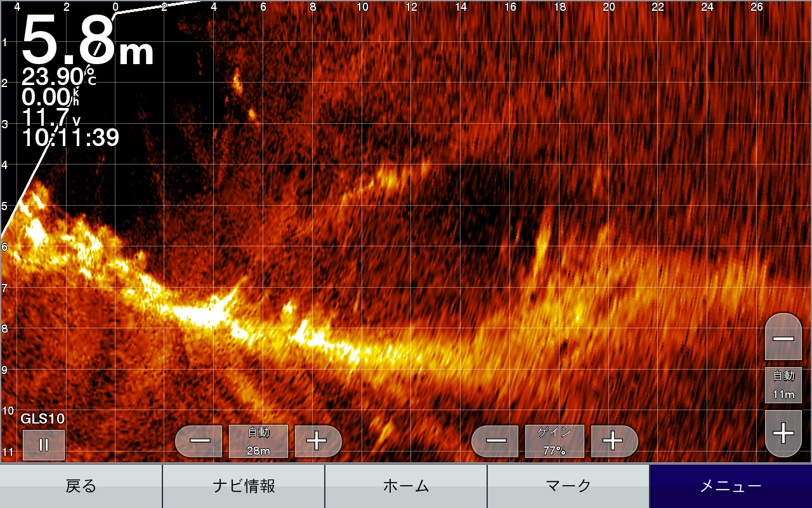The height and width of the screenshot is (508, 812).
Task: Lower the gain with minus button
Action: (x=495, y=441)
